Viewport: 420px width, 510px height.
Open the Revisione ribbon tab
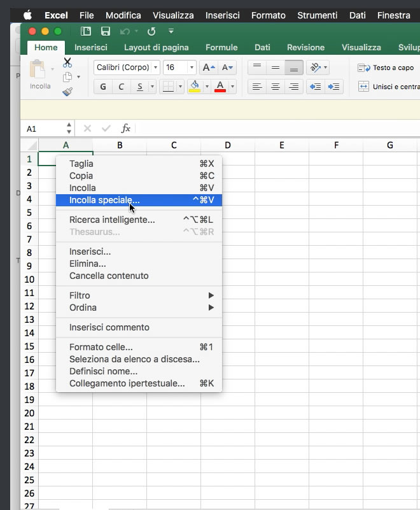coord(305,48)
